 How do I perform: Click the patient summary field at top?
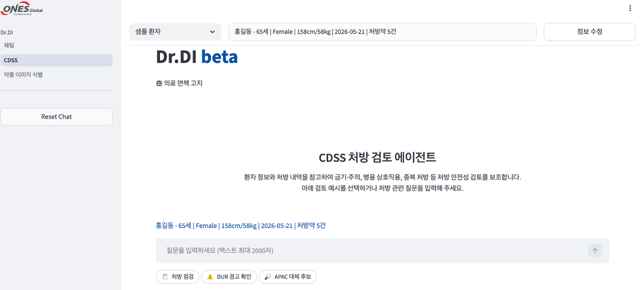click(x=383, y=32)
